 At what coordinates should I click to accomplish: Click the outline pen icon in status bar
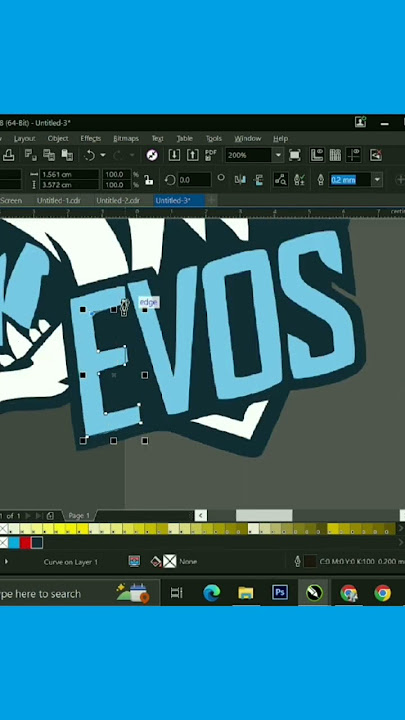[298, 561]
